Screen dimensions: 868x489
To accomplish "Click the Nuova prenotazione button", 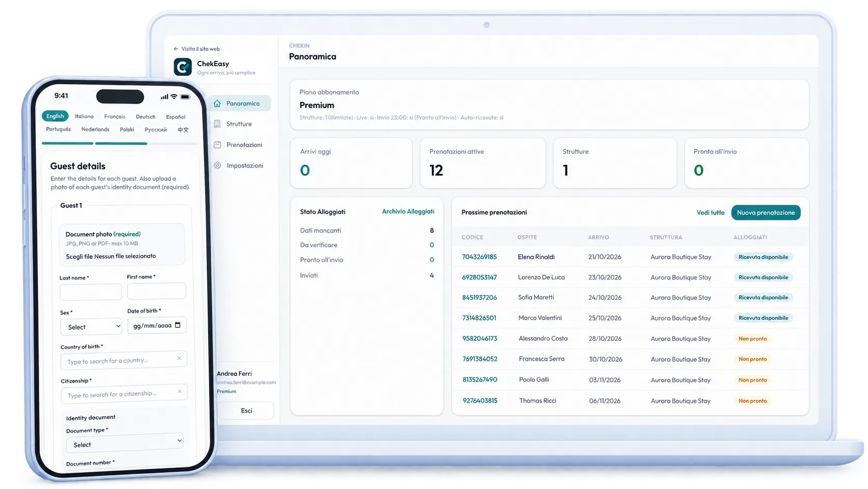I will pyautogui.click(x=766, y=213).
